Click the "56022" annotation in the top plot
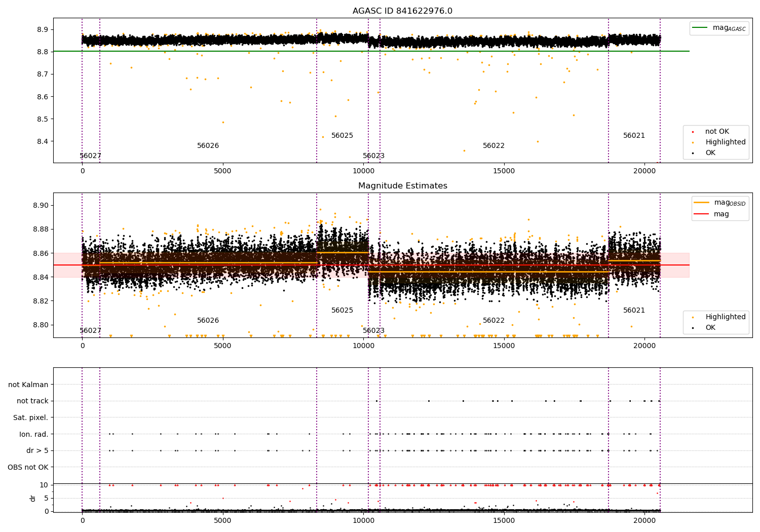This screenshot has height=532, width=760. (x=493, y=145)
